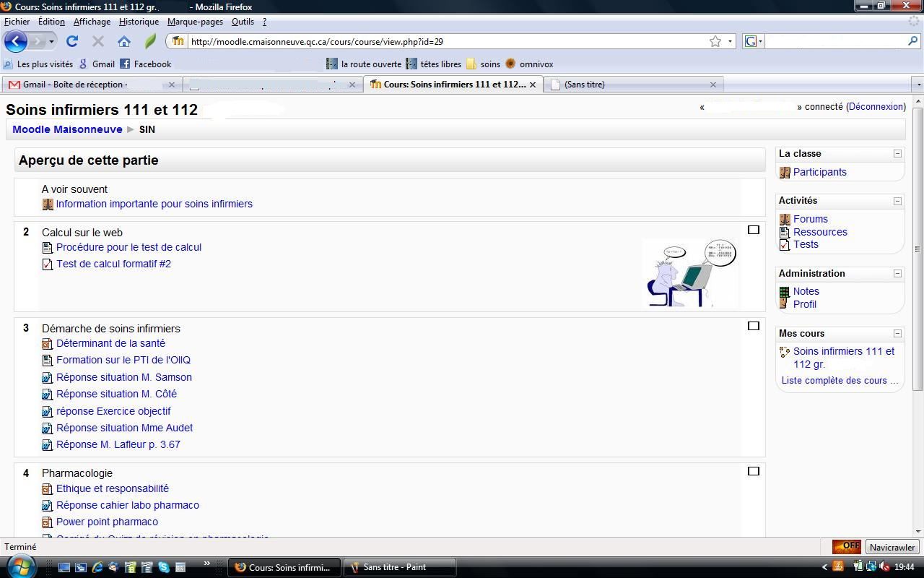Open the Affichage menu
924x578 pixels.
pyautogui.click(x=92, y=22)
